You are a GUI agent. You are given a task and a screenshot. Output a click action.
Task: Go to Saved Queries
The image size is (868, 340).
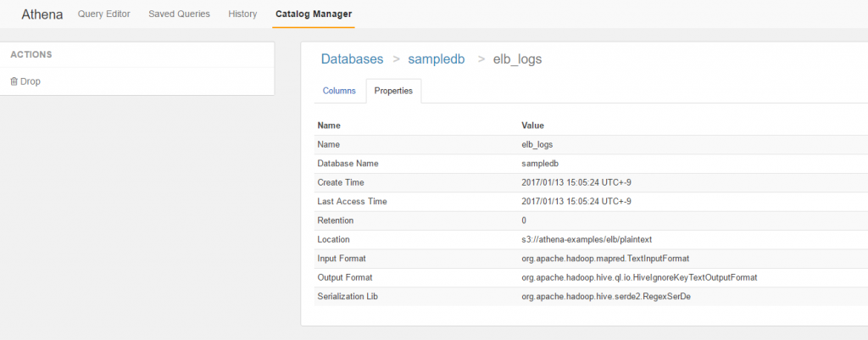point(180,14)
